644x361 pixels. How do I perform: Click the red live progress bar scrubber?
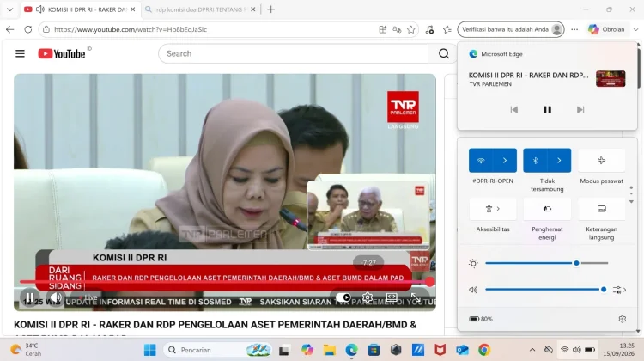coord(429,282)
